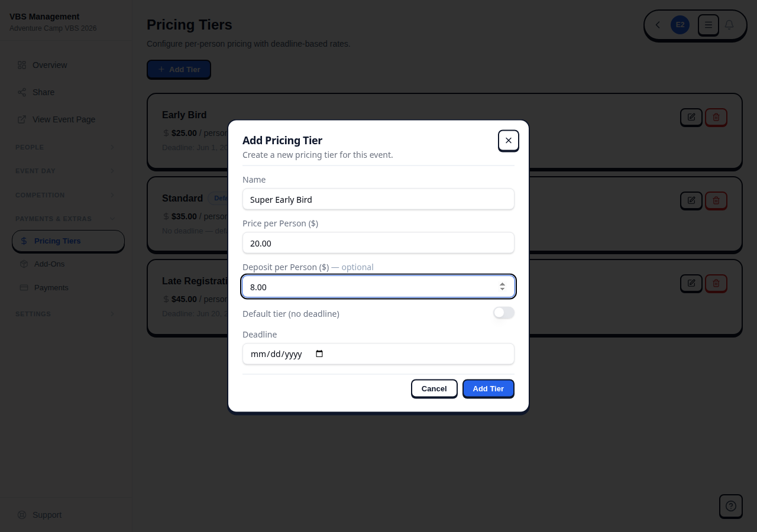Click the hamburger menu icon top right
Viewport: 757px width, 532px height.
(709, 25)
